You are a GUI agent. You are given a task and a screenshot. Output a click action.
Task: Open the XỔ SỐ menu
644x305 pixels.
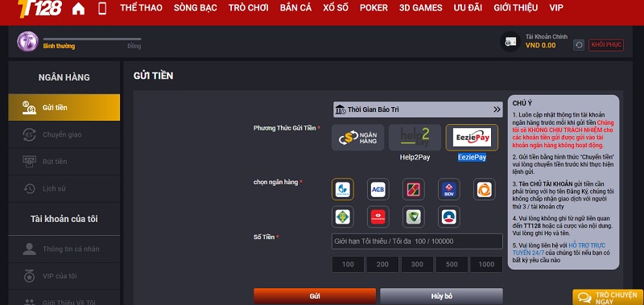[x=336, y=8]
